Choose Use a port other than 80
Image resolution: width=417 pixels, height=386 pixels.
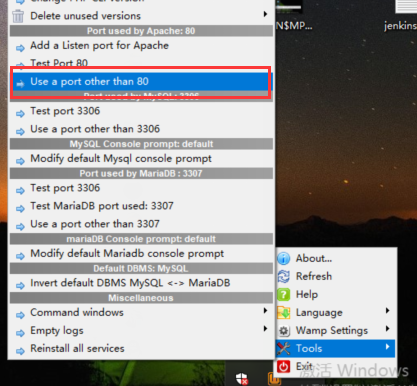(141, 82)
